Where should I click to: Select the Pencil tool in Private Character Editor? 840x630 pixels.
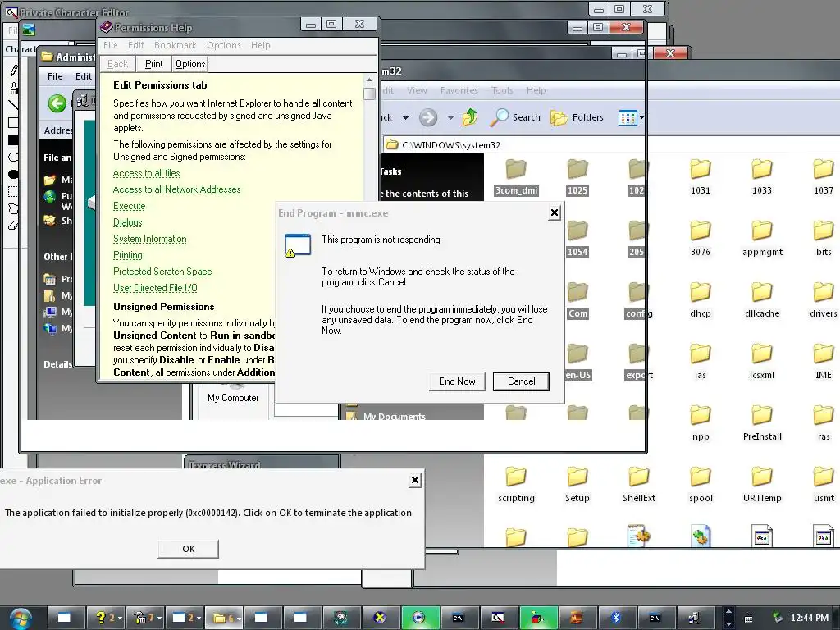(x=13, y=71)
